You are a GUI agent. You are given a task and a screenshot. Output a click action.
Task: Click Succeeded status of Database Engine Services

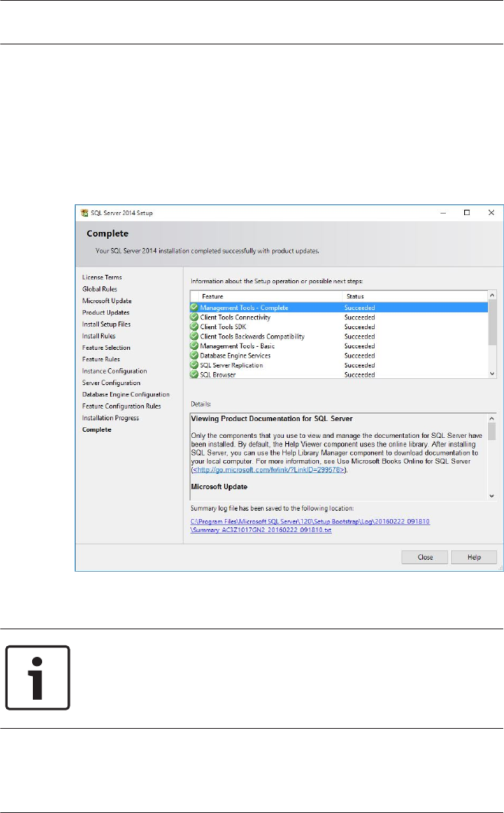click(x=359, y=356)
